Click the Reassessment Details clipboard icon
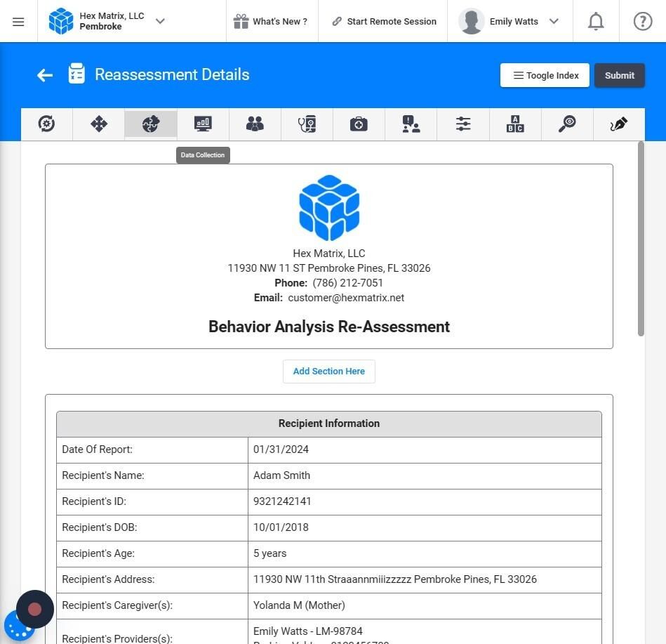666x644 pixels. click(76, 73)
